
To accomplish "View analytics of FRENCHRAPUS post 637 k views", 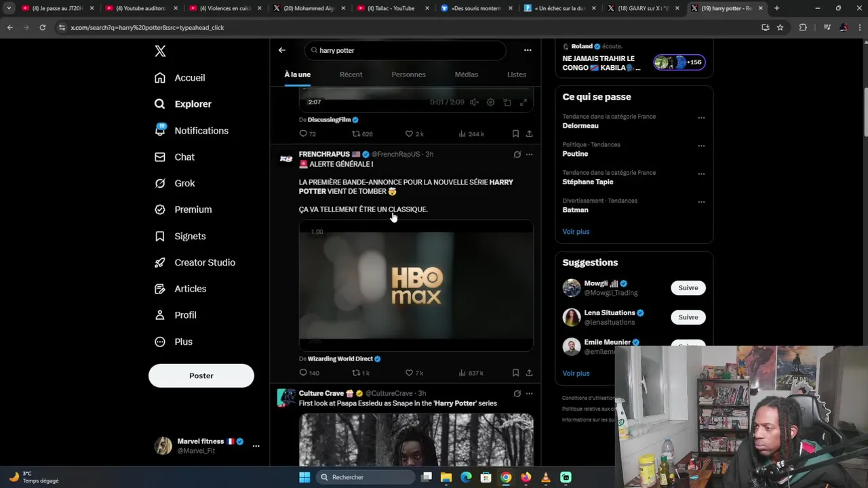I will (x=471, y=373).
